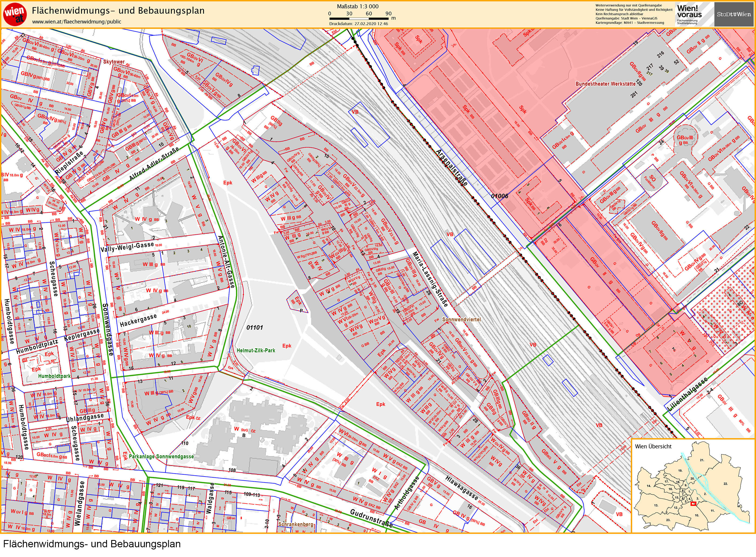Click the wien.at red logo
The width and height of the screenshot is (756, 557).
[15, 14]
